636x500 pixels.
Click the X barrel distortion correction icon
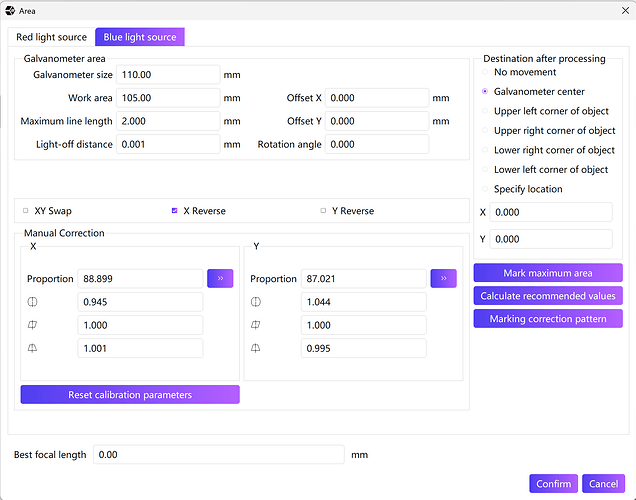(x=32, y=302)
